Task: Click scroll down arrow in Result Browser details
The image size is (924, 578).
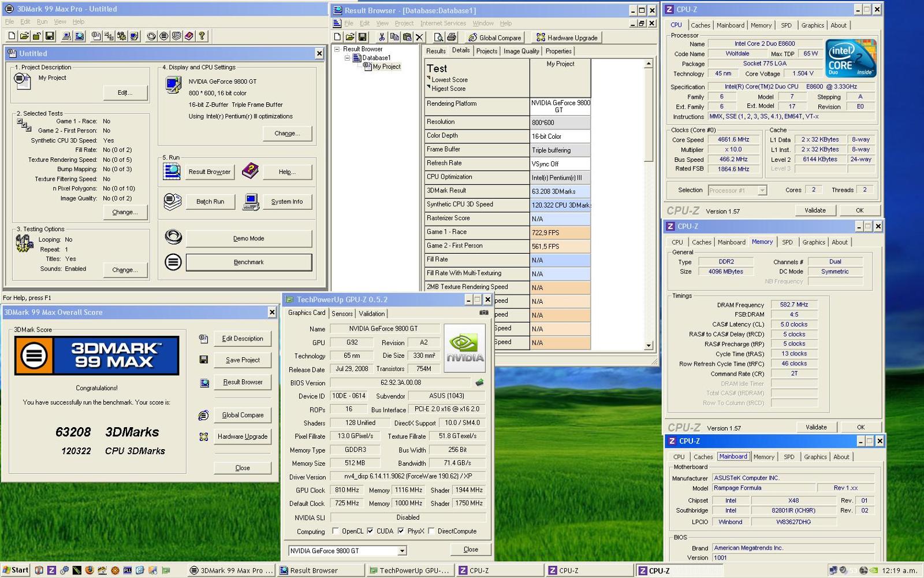Action: pos(649,345)
